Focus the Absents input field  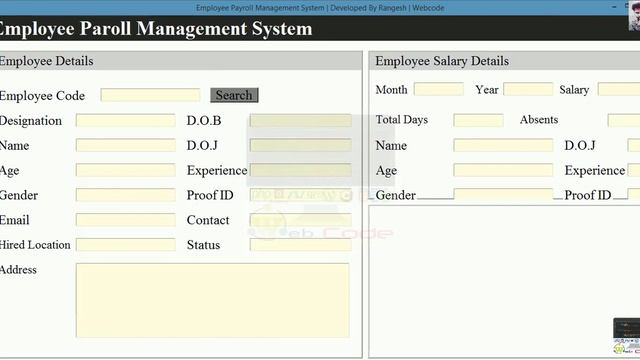pos(624,120)
